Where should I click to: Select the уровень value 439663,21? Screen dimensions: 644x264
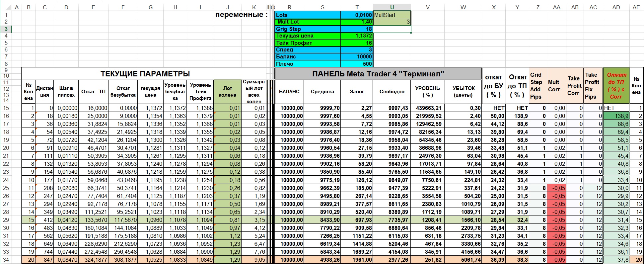[427, 108]
